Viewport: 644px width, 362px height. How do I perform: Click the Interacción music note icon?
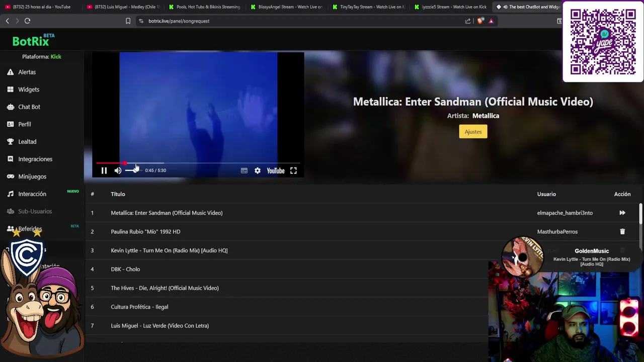(10, 194)
